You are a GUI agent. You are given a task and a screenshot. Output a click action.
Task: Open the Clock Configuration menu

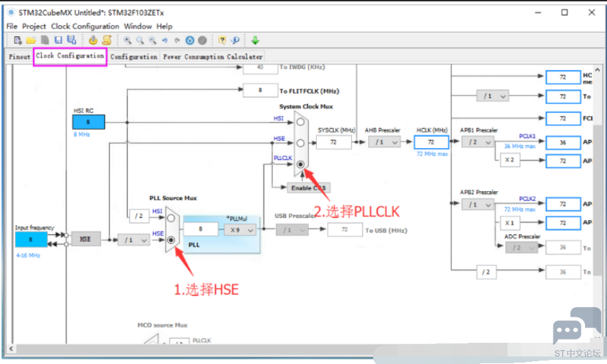[85, 26]
